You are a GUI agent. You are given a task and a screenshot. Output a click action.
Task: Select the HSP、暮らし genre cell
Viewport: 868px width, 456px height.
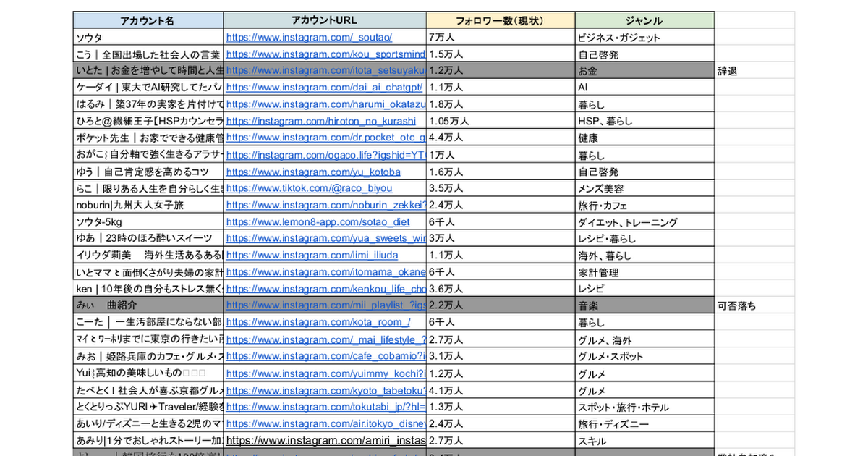click(644, 121)
